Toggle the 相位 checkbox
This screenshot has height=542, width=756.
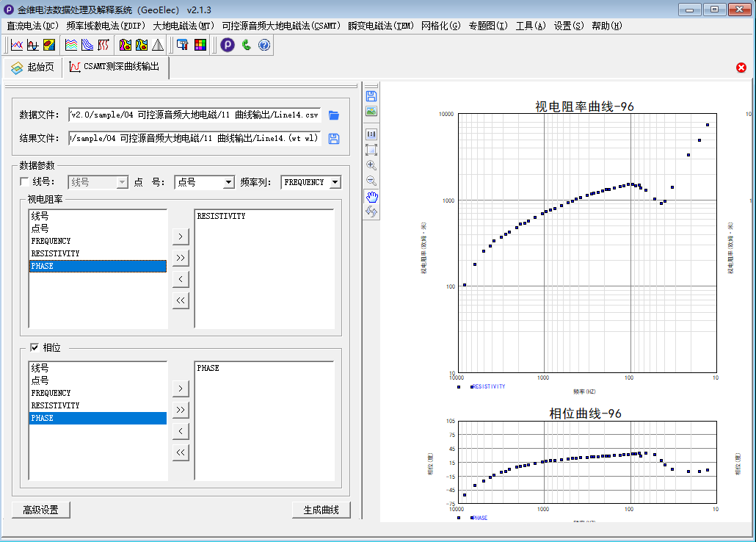coord(34,347)
